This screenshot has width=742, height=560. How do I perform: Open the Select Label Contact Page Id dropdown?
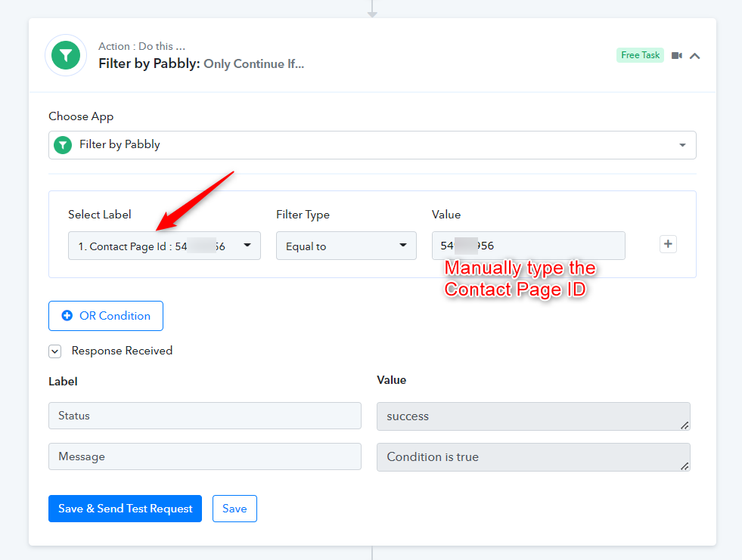point(164,246)
